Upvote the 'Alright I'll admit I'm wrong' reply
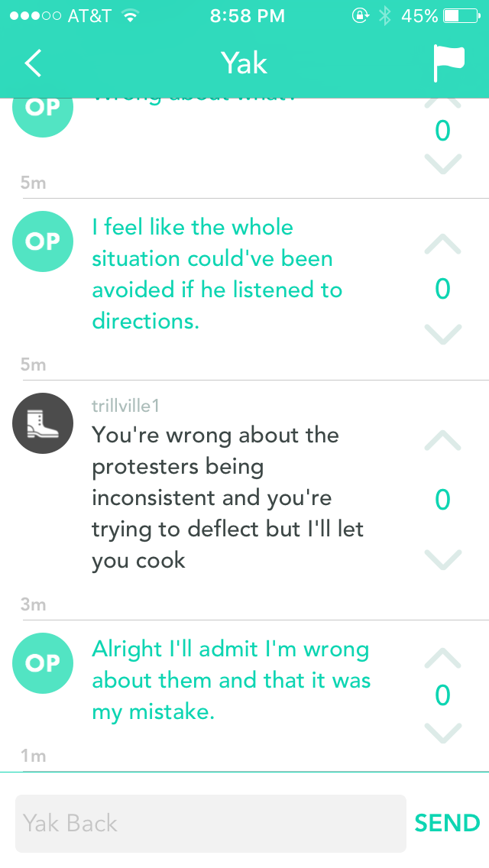Image resolution: width=489 pixels, height=868 pixels. [x=442, y=658]
